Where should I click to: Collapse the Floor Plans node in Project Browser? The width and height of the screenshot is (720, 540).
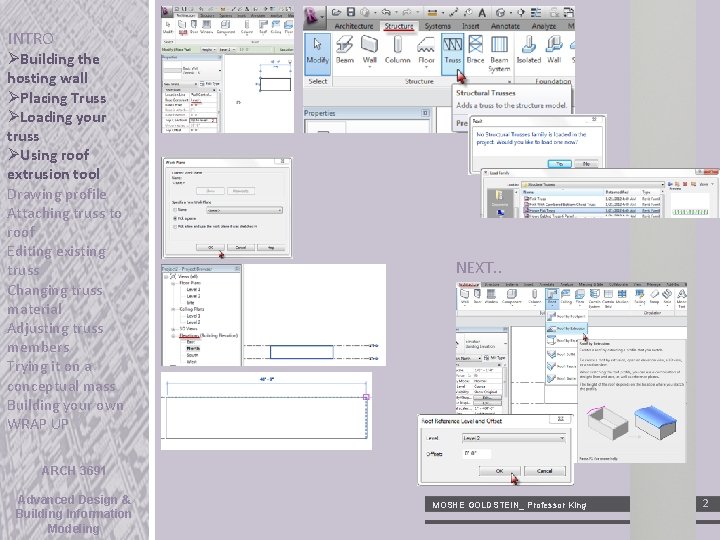tap(173, 283)
